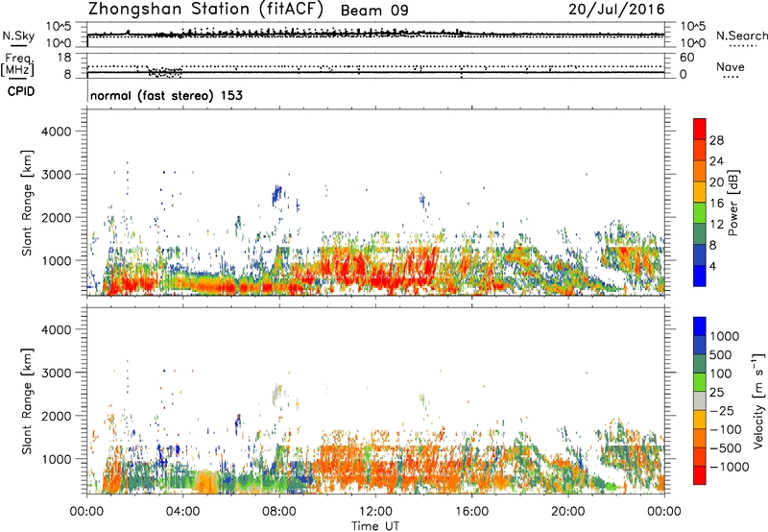Click the 'Beam 09' label

tap(374, 11)
